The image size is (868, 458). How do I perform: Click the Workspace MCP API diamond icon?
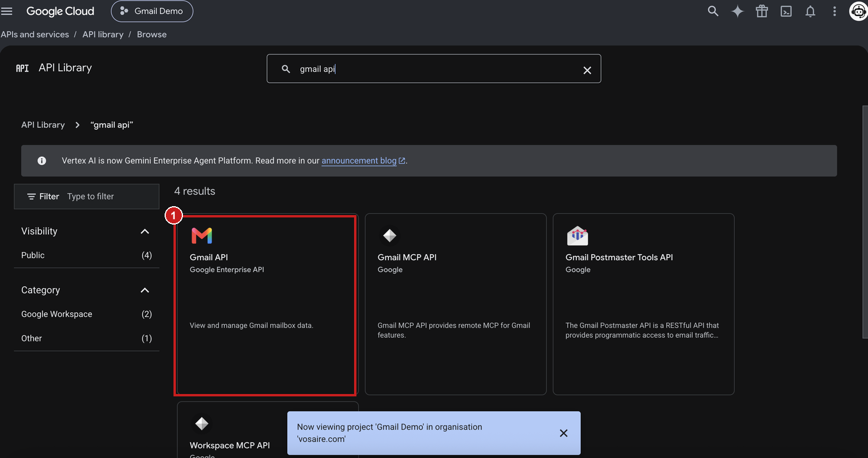(201, 424)
